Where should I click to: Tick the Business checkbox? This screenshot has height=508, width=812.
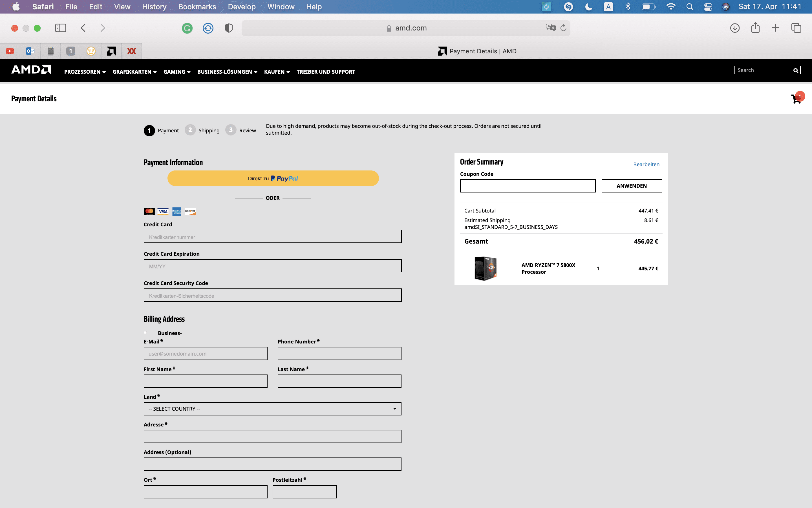click(145, 333)
